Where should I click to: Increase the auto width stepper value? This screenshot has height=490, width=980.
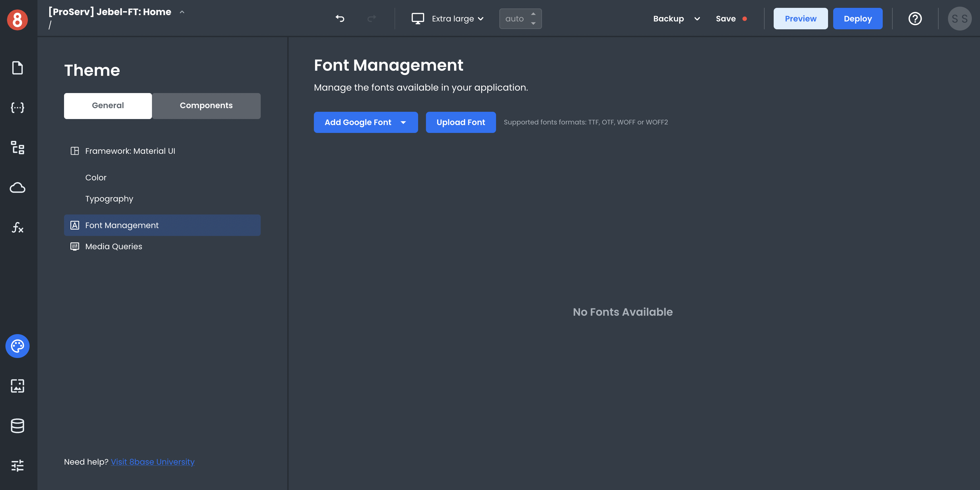tap(534, 14)
